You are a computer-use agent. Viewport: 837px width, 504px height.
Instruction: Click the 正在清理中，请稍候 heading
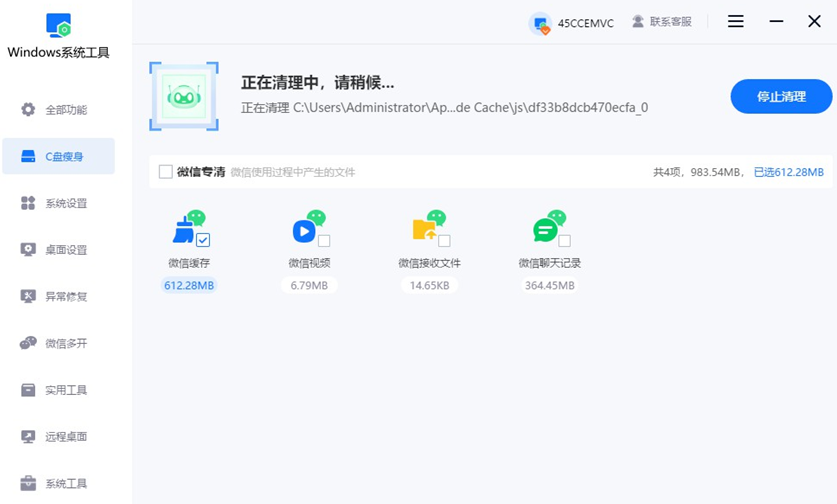point(318,83)
